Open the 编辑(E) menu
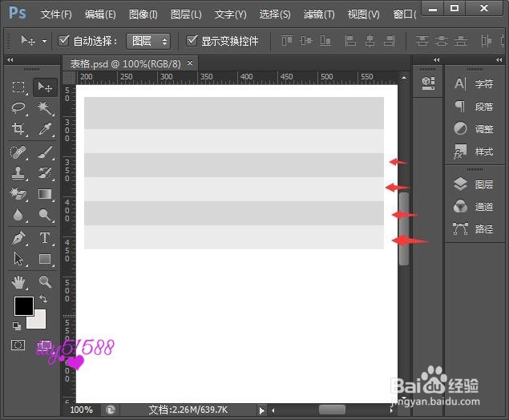Screen dimensions: 509x420 click(100, 14)
